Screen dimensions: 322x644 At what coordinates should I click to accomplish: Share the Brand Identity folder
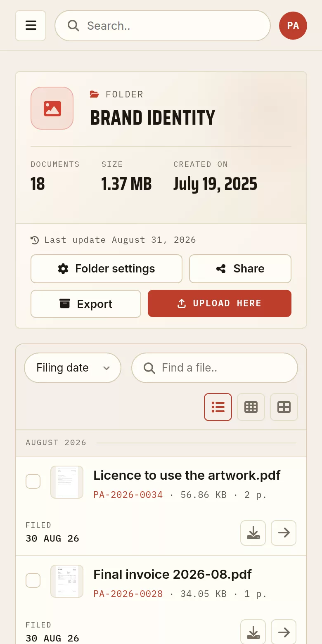[x=240, y=269]
